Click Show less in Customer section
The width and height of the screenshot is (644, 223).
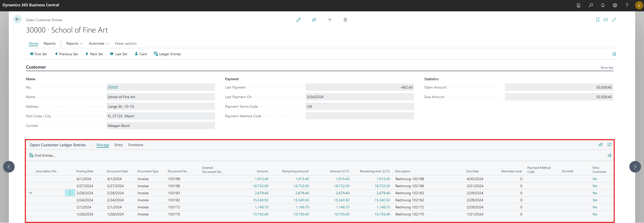coord(607,68)
